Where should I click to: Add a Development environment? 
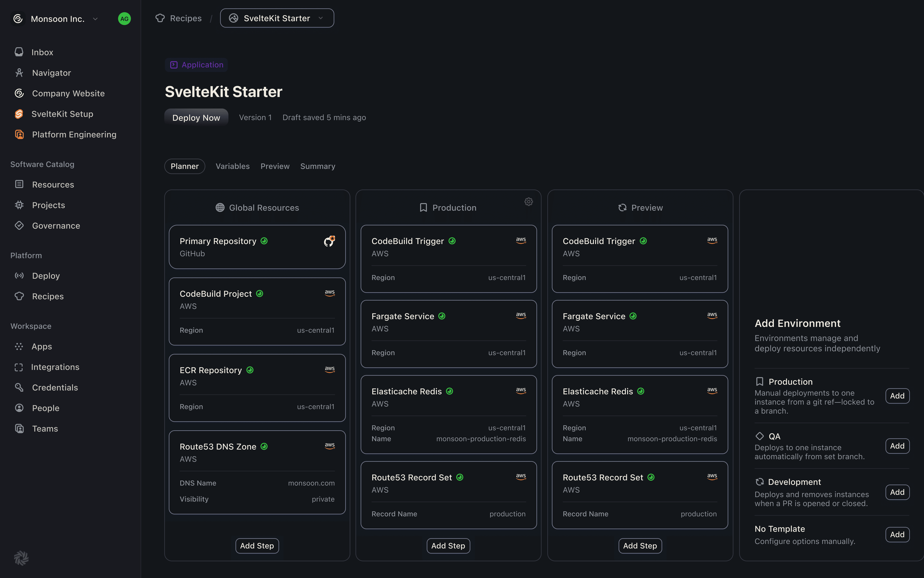897,492
